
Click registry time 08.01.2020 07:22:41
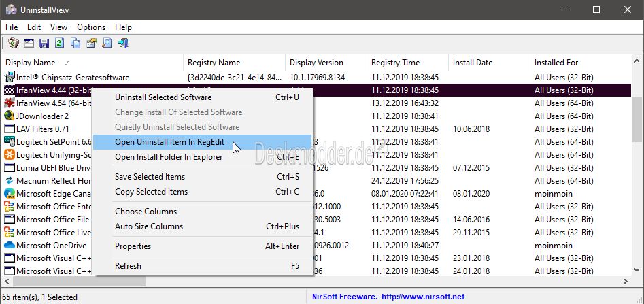[405, 194]
